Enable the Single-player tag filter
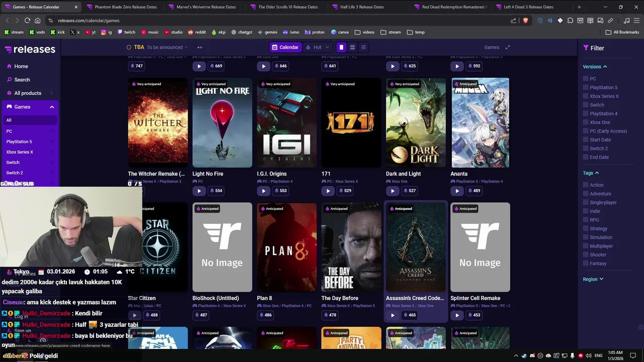This screenshot has width=644, height=362. [x=586, y=203]
